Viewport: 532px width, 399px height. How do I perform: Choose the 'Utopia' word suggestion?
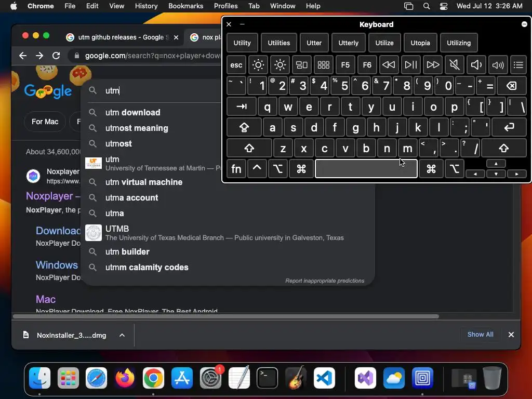(420, 43)
